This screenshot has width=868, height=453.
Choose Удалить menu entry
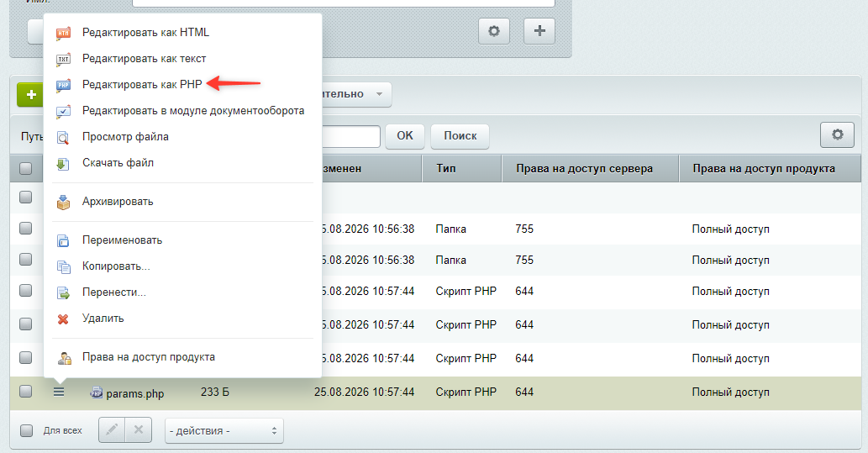103,319
